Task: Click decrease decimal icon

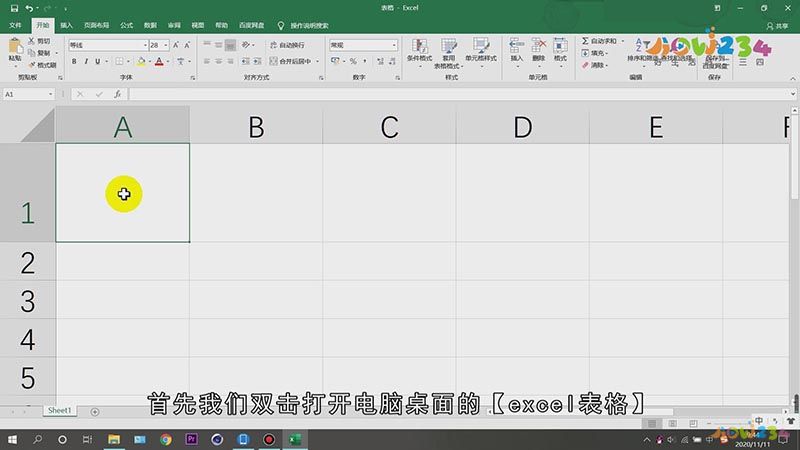Action: tap(392, 61)
